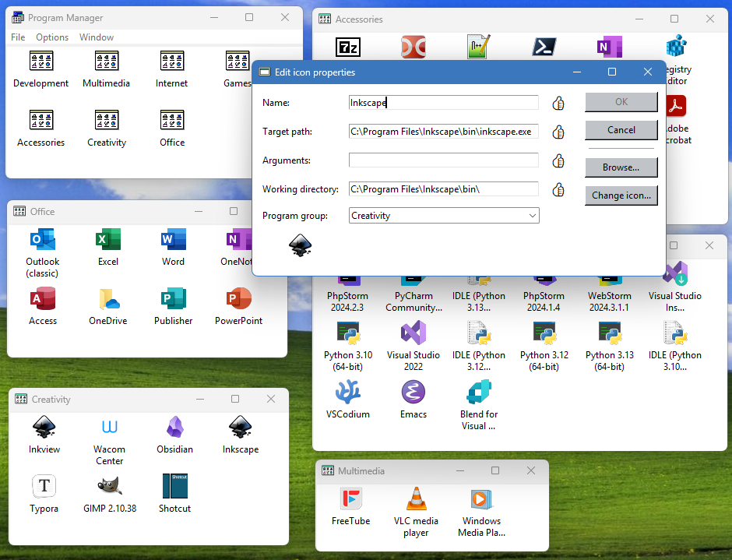Click inside the Arguments input field

click(x=443, y=160)
